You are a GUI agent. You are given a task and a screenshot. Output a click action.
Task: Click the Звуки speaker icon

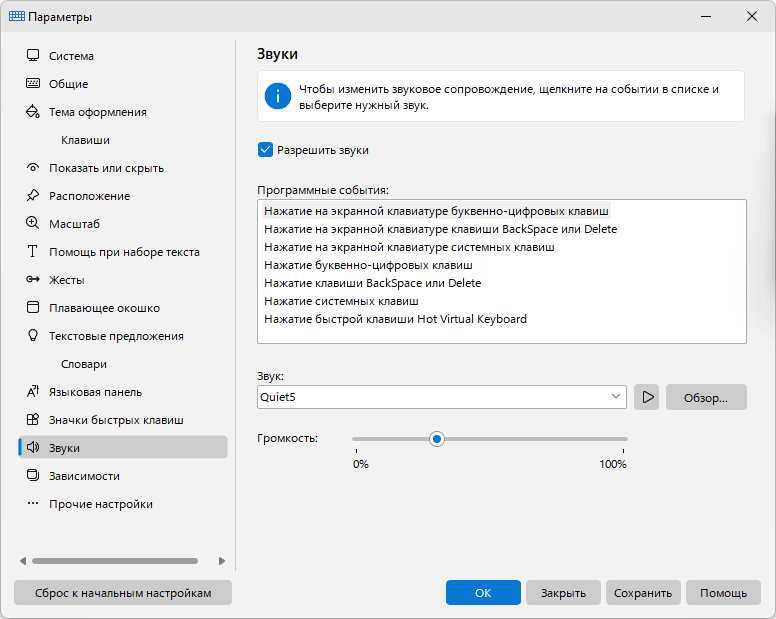[x=33, y=447]
